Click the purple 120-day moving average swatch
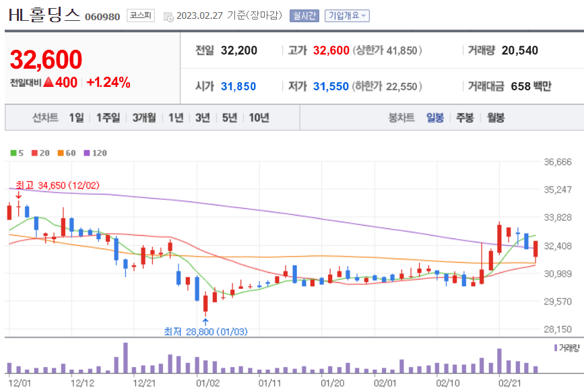 (x=87, y=153)
